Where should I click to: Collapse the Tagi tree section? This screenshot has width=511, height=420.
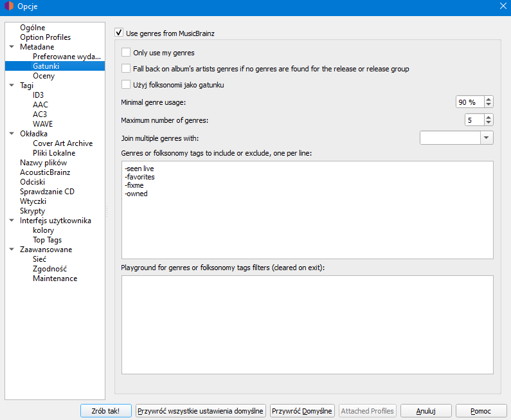tap(12, 86)
